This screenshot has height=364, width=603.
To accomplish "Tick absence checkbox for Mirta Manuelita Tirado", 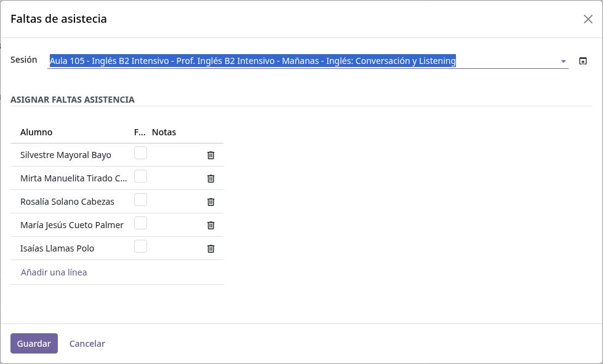I will point(140,176).
